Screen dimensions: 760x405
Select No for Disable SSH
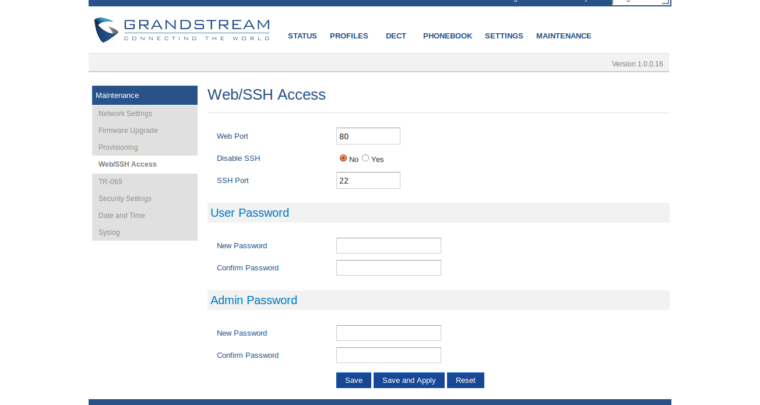343,158
